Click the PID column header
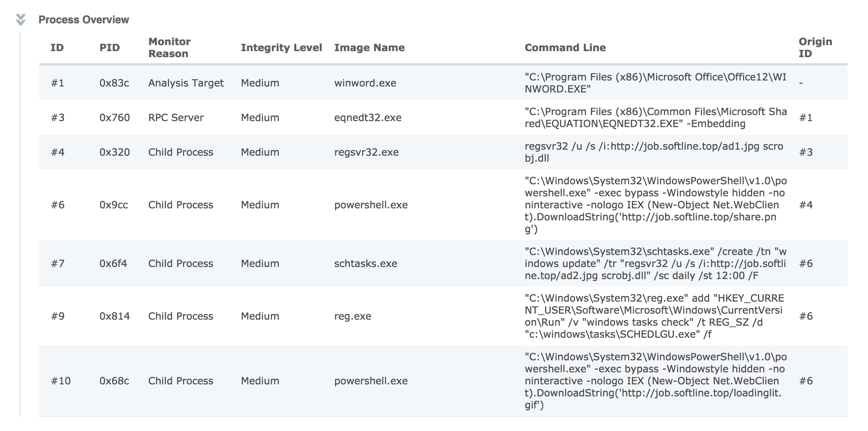Viewport: 868px width, 431px height. [110, 47]
